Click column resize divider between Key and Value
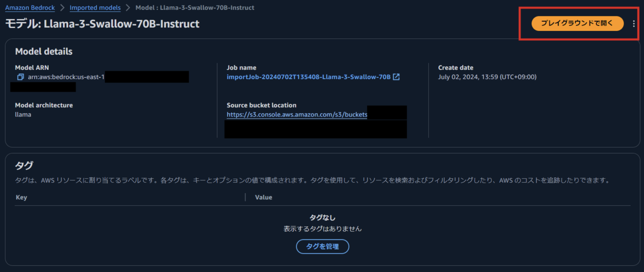The width and height of the screenshot is (644, 272). [x=245, y=197]
